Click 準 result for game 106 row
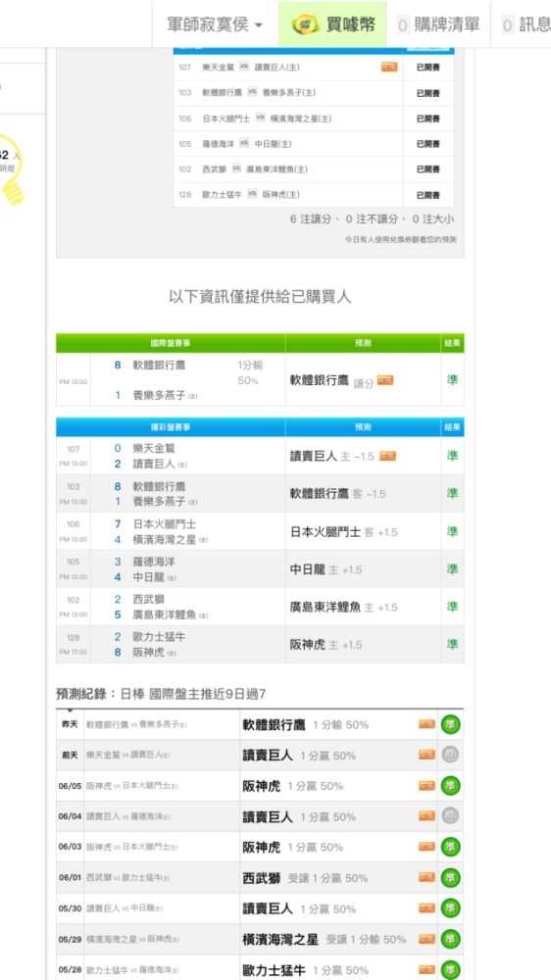The width and height of the screenshot is (551, 980). point(452,532)
